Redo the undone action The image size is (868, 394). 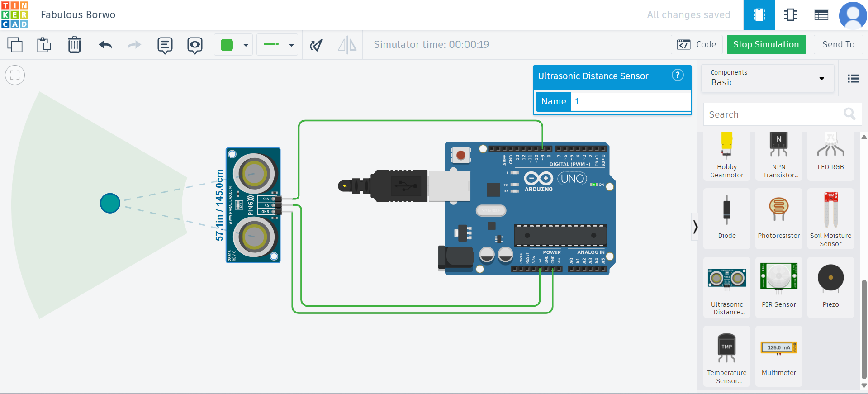[134, 45]
